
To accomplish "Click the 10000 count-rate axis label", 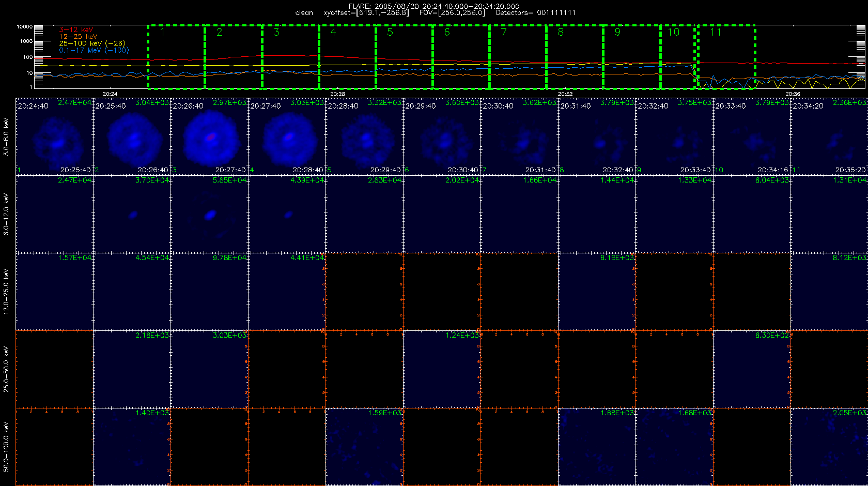I will coord(24,26).
